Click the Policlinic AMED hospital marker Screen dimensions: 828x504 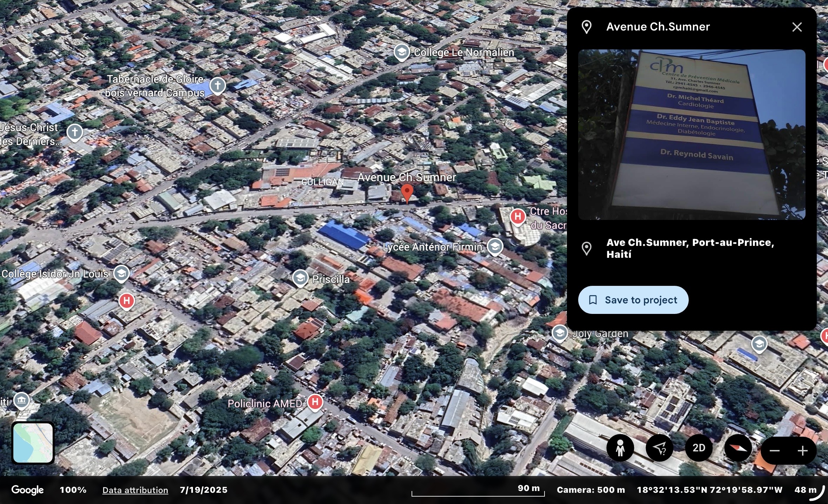(315, 402)
